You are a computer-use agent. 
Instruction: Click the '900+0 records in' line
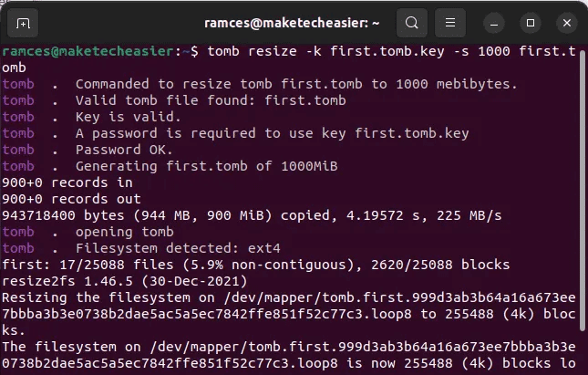pyautogui.click(x=68, y=182)
